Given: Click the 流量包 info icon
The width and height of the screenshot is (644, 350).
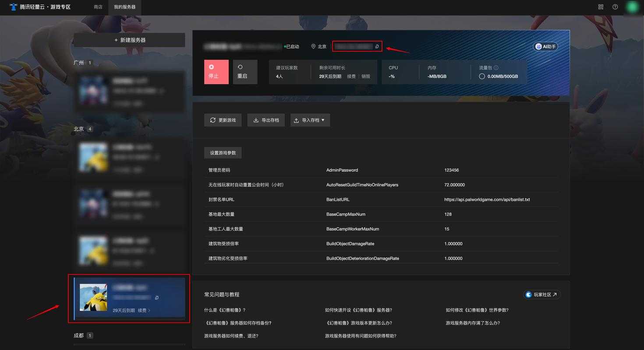Looking at the screenshot, I should coord(496,68).
